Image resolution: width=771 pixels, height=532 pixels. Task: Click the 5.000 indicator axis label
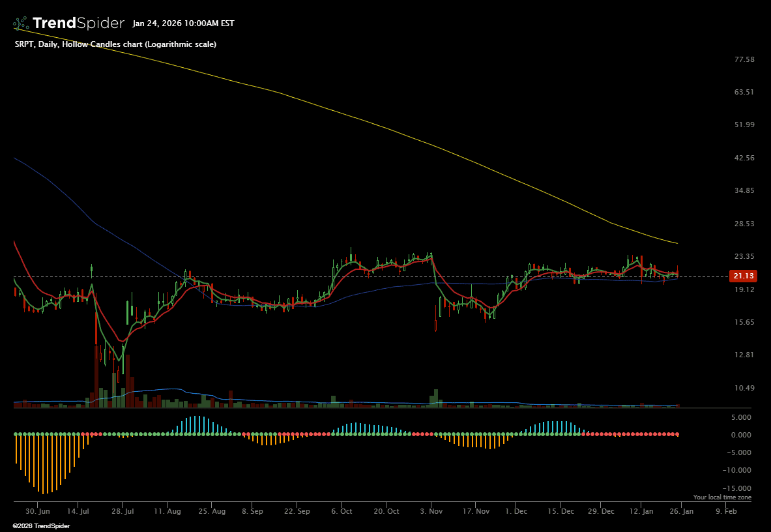click(x=742, y=417)
